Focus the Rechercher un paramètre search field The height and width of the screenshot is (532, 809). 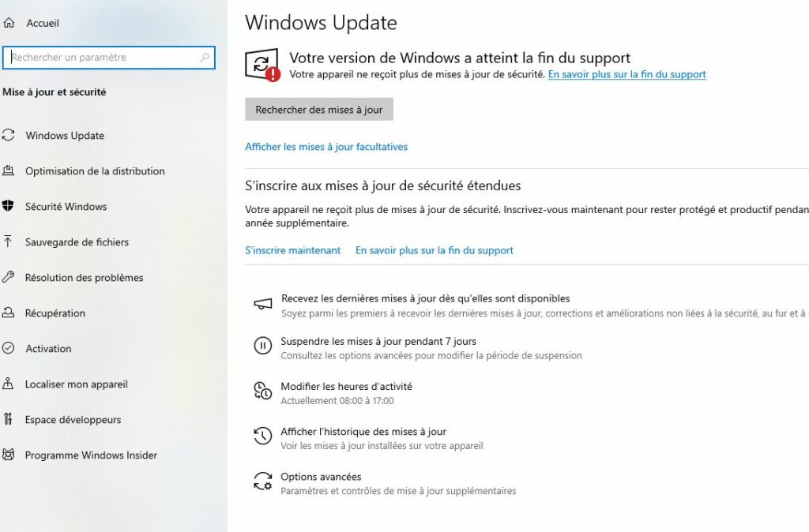click(108, 57)
